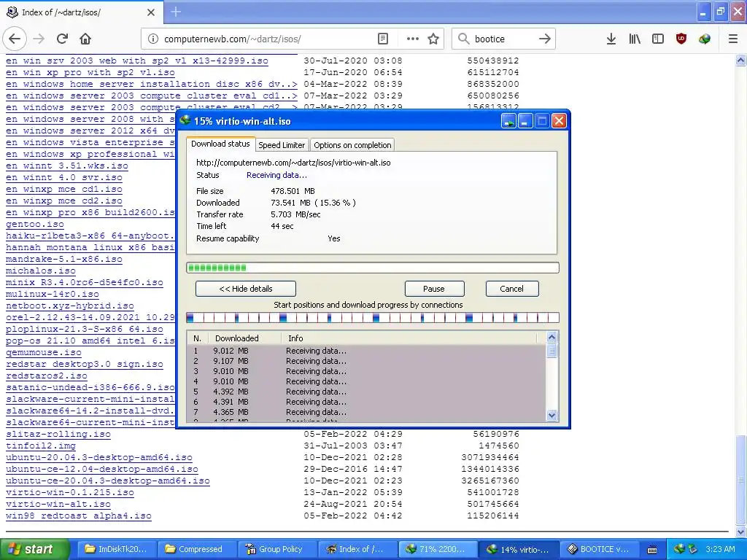The width and height of the screenshot is (747, 560).
Task: Open redstaros2.iso link
Action: click(x=47, y=376)
